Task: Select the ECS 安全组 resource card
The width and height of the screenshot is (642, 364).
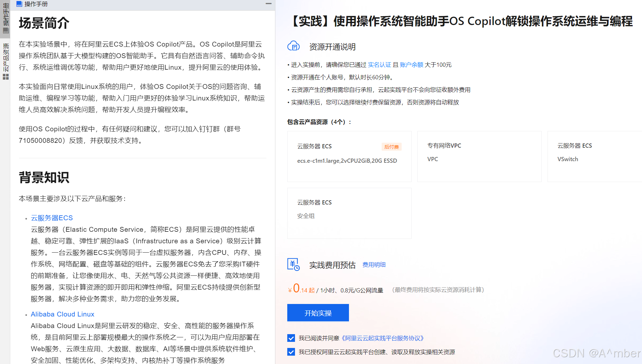Action: (x=349, y=213)
